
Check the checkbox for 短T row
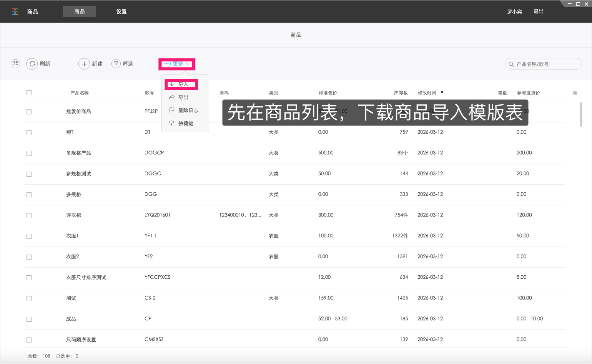(x=29, y=132)
